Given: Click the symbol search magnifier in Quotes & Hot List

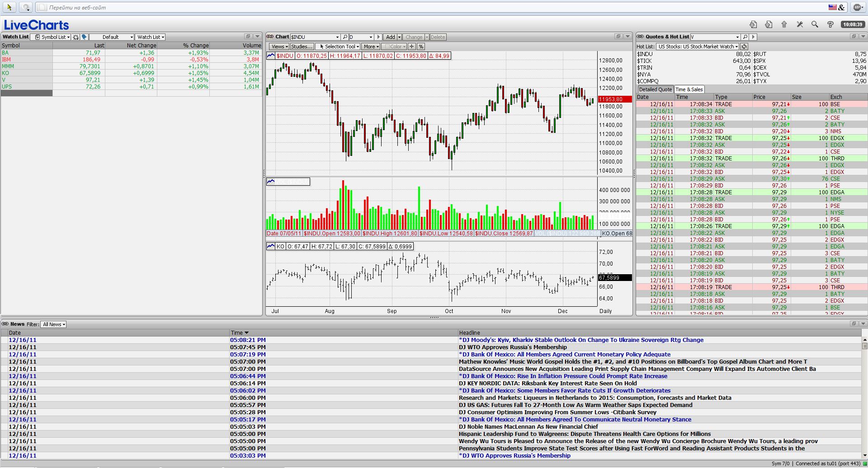Looking at the screenshot, I should [745, 37].
